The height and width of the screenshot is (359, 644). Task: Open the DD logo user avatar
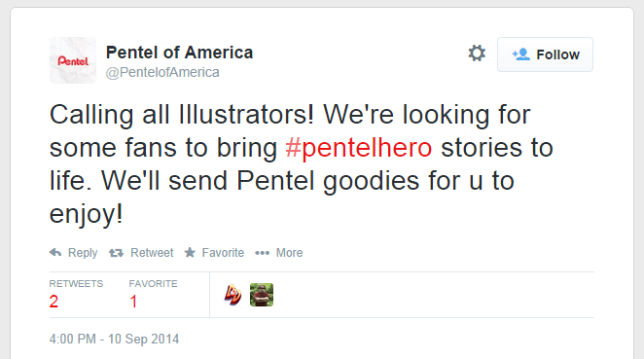tap(233, 295)
